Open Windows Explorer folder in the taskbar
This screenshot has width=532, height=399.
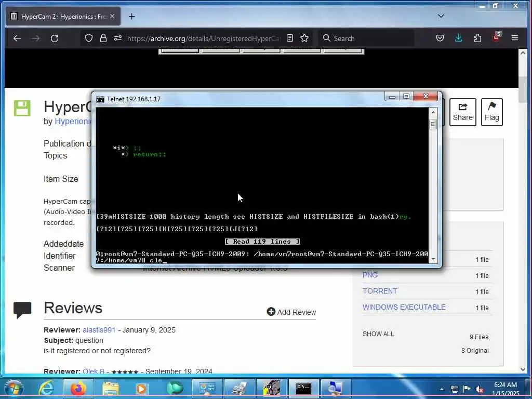coord(111,389)
